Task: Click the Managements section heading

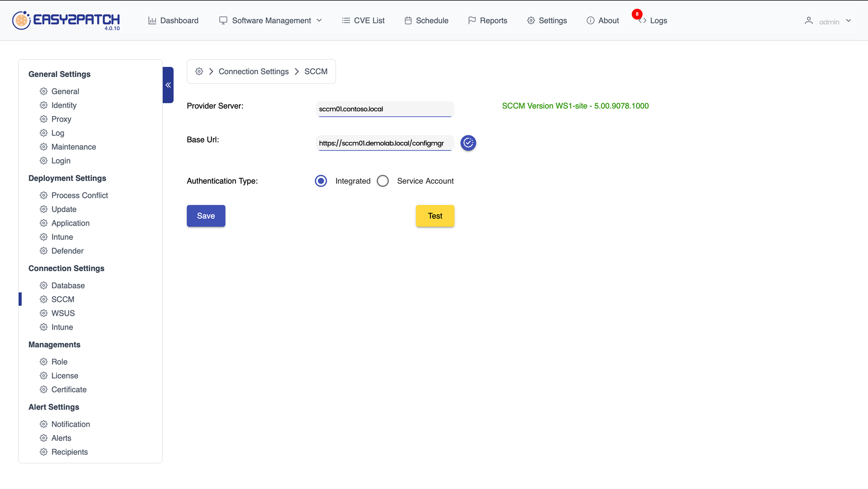Action: [54, 345]
